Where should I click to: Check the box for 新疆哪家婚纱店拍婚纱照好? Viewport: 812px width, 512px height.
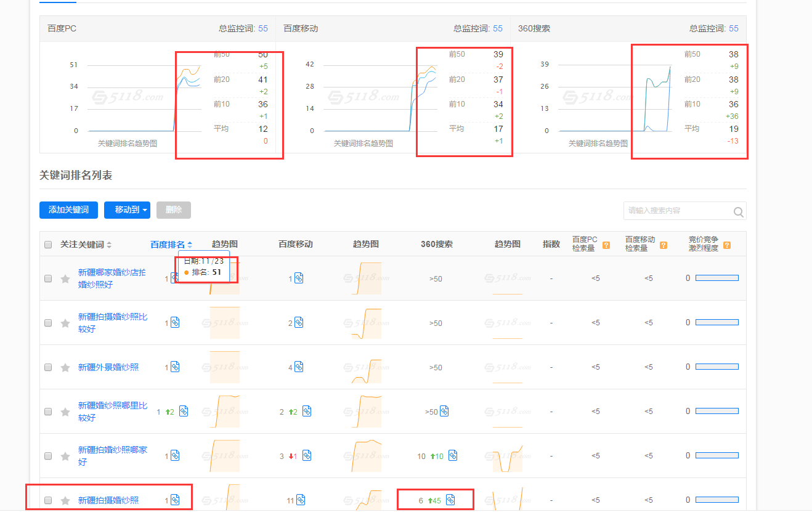click(48, 278)
